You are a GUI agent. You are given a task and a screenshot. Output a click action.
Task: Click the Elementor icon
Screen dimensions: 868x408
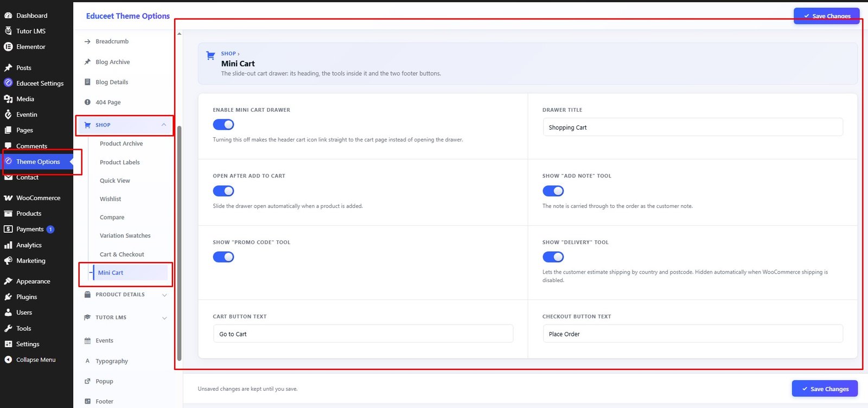(8, 47)
